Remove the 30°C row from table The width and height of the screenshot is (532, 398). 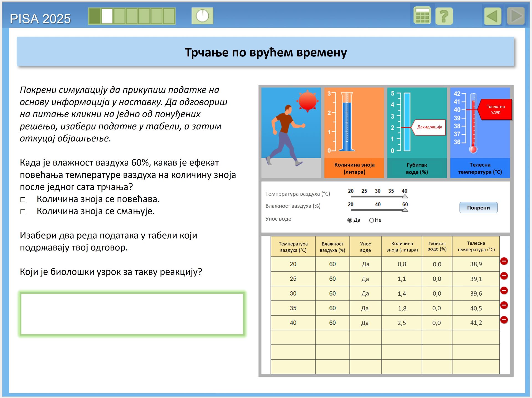point(504,290)
